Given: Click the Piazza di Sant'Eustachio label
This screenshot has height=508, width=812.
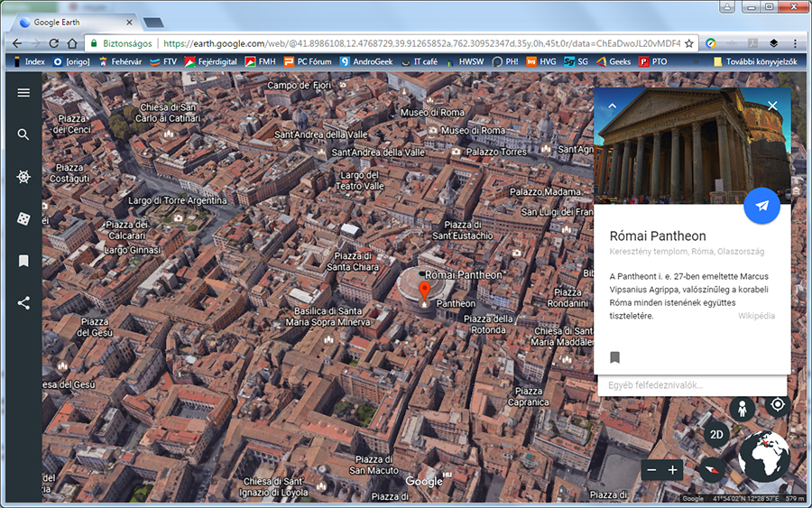Looking at the screenshot, I should (x=463, y=230).
